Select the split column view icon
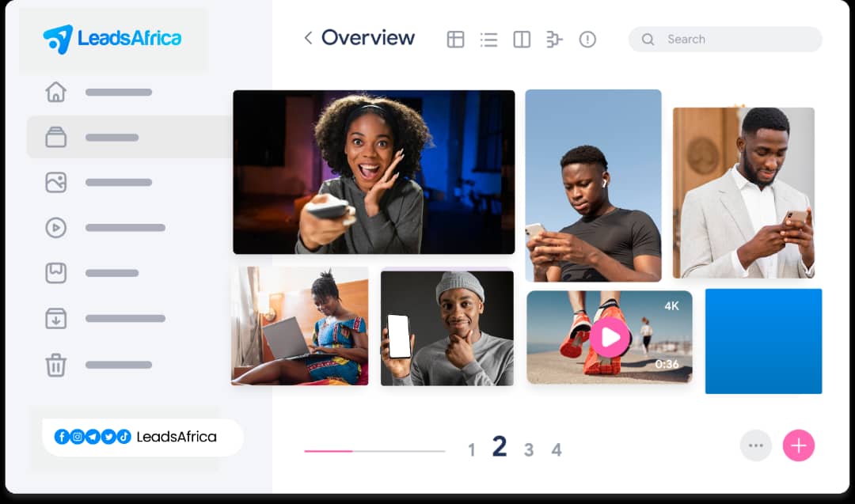 click(522, 40)
